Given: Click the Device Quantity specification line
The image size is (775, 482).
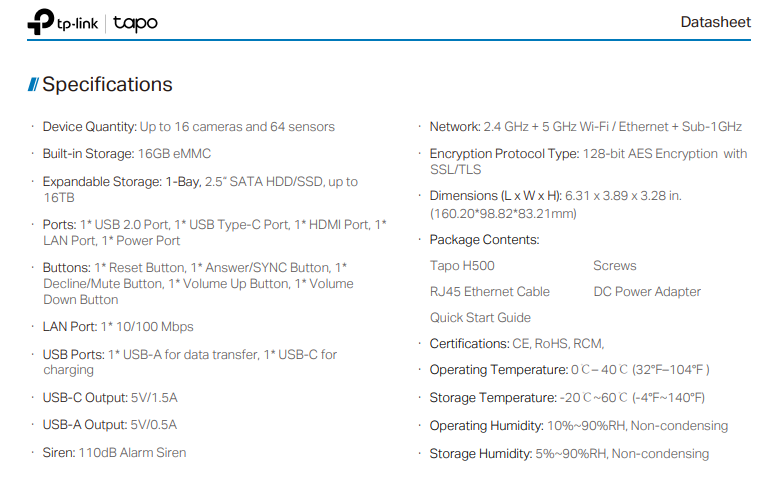Looking at the screenshot, I should pyautogui.click(x=188, y=127).
